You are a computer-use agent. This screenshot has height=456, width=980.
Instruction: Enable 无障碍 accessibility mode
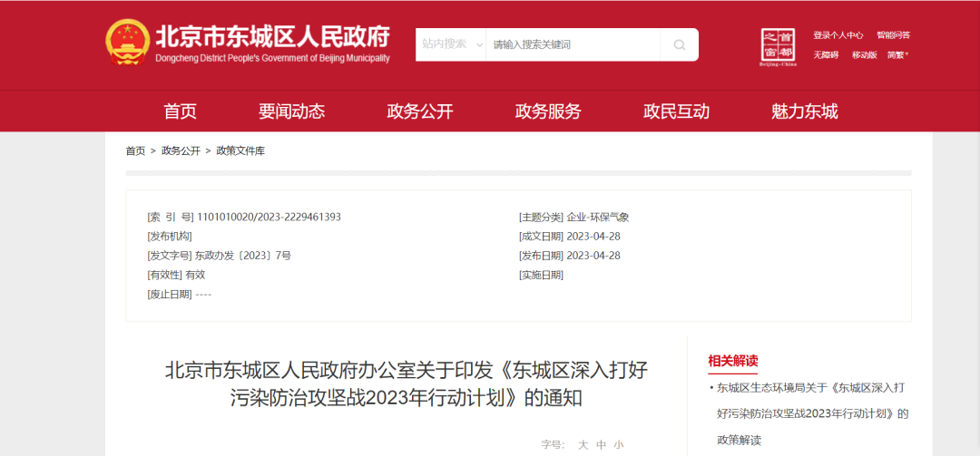(826, 55)
